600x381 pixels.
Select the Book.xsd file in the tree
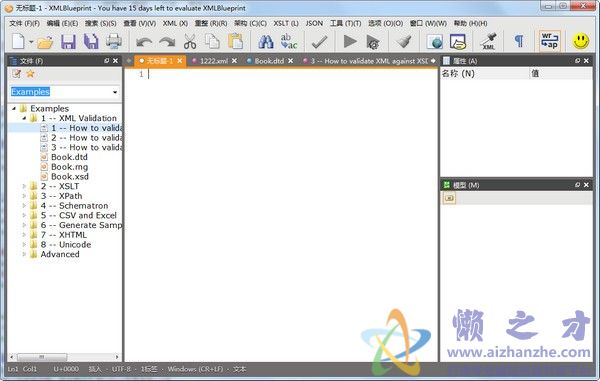point(70,177)
